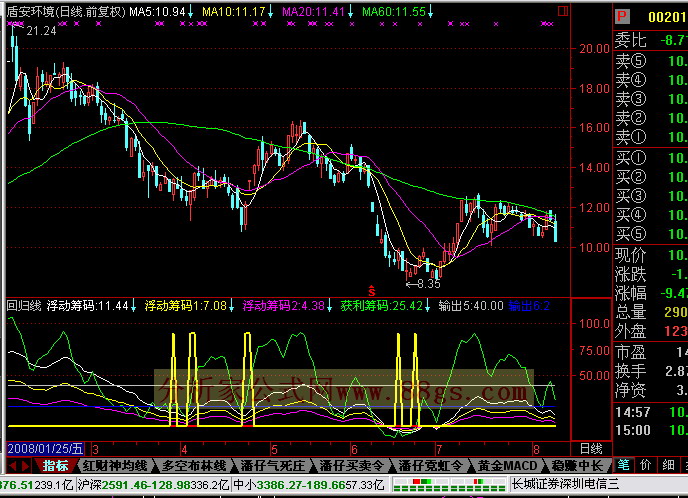Screen dimensions: 688x498
Task: Click the red S marker below the candlesticks
Action: coord(372,290)
